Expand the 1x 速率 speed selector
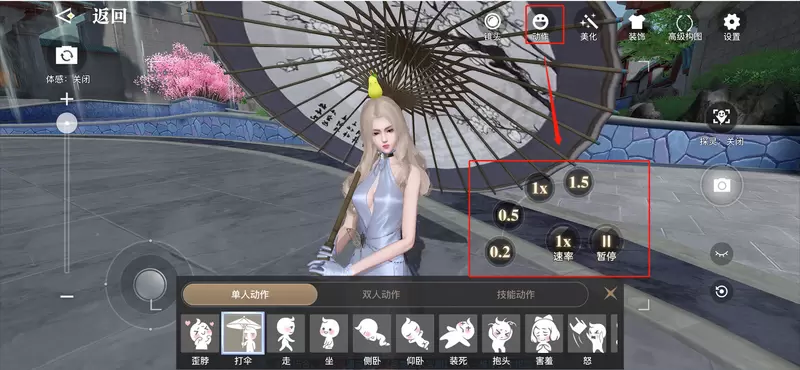 (563, 242)
